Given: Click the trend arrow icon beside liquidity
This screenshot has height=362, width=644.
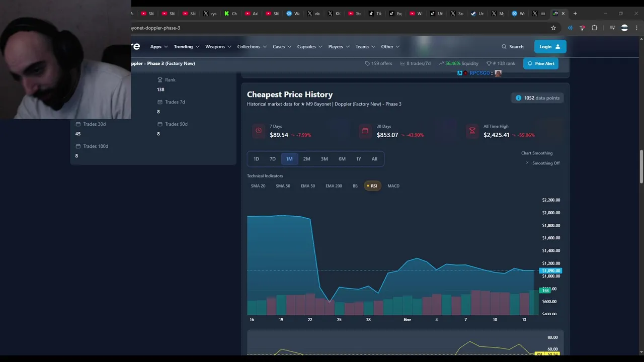Looking at the screenshot, I should (441, 63).
